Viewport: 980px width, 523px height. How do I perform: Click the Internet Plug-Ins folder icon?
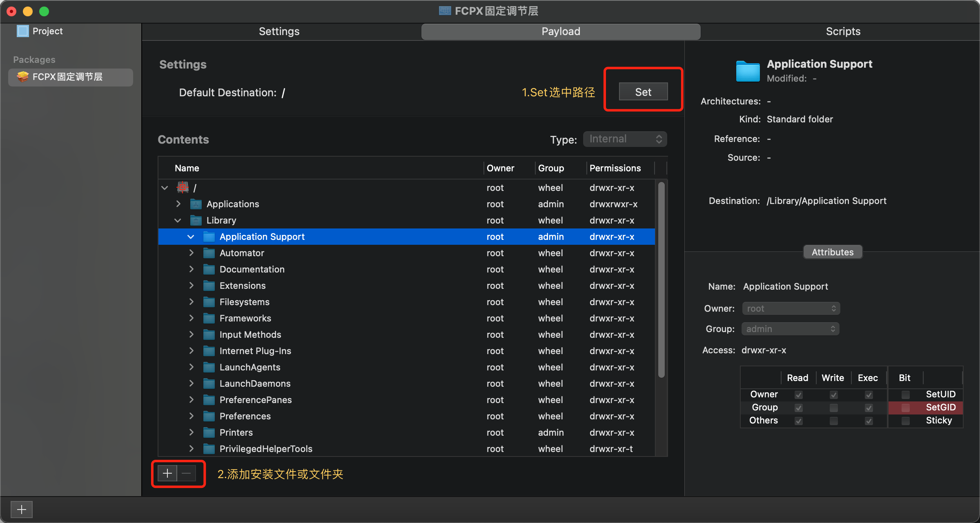point(209,351)
